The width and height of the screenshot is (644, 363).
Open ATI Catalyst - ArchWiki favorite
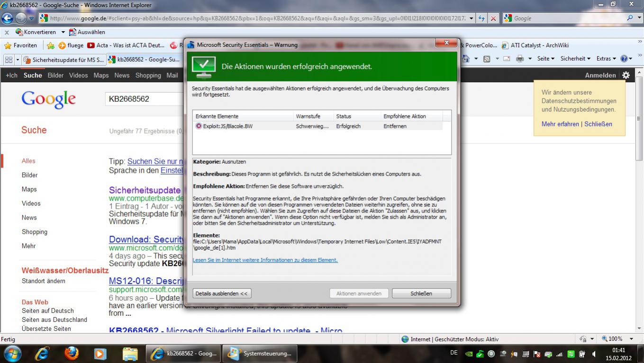(535, 45)
